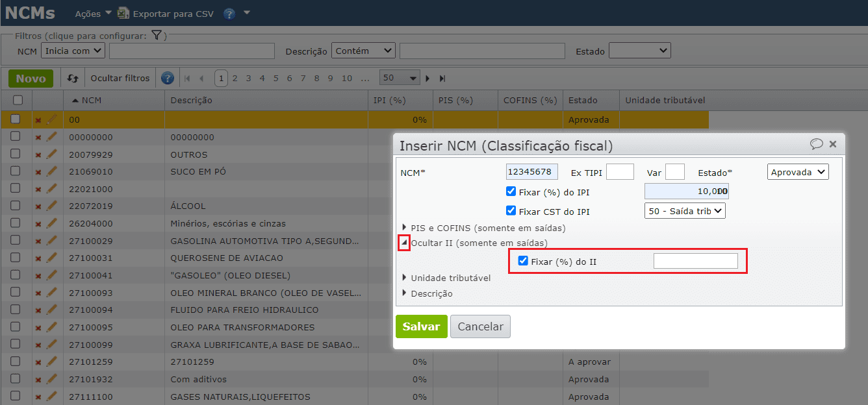Open dropdown arrow next to header help
The height and width of the screenshot is (405, 868).
coord(247,13)
